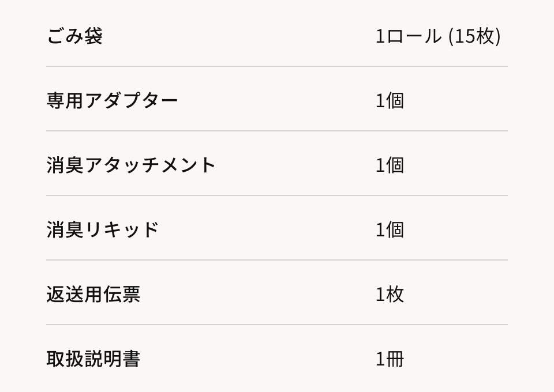Select the 1冊 quantity for 取扱説明書
This screenshot has height=392, width=554.
click(x=390, y=359)
